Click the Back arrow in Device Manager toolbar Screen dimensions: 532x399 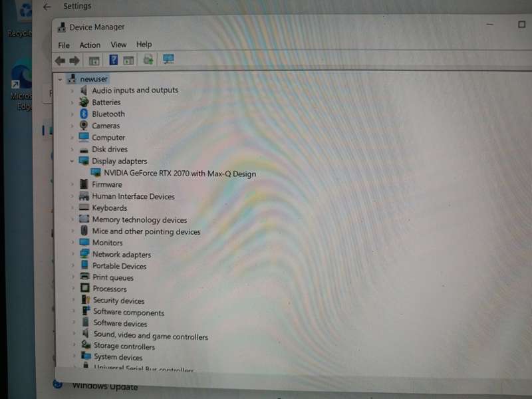[60, 61]
